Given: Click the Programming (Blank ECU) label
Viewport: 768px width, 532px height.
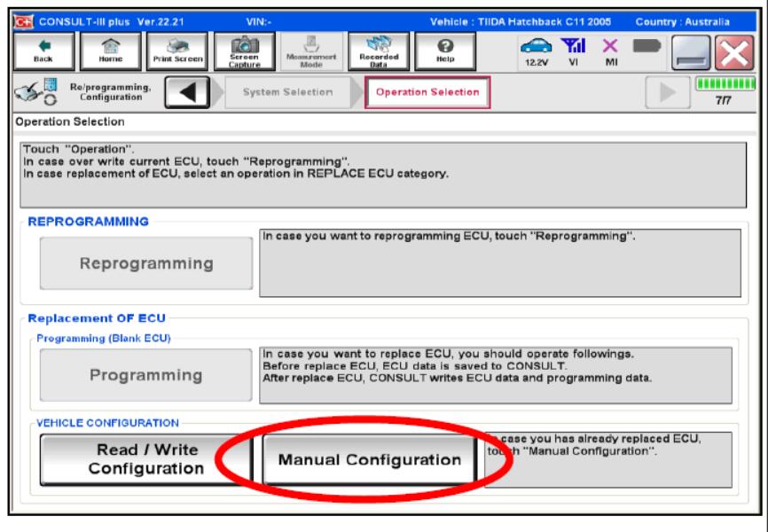Looking at the screenshot, I should tap(104, 339).
